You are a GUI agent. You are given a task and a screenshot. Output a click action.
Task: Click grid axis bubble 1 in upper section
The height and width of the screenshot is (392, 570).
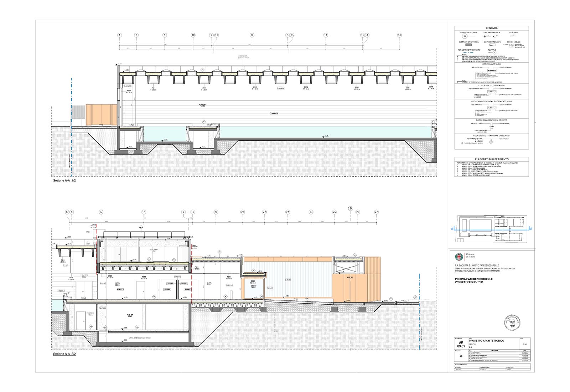(119, 35)
